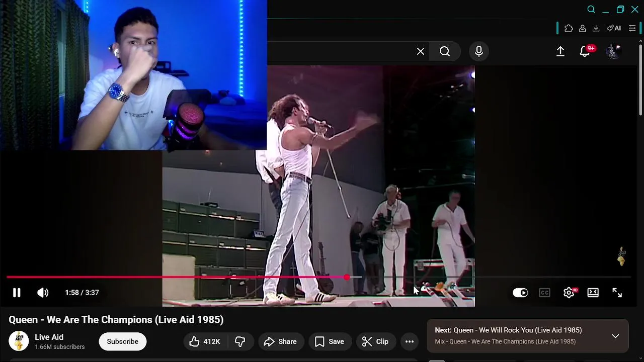This screenshot has height=362, width=644.
Task: Open browser sidebar menu icon
Action: pos(632,29)
